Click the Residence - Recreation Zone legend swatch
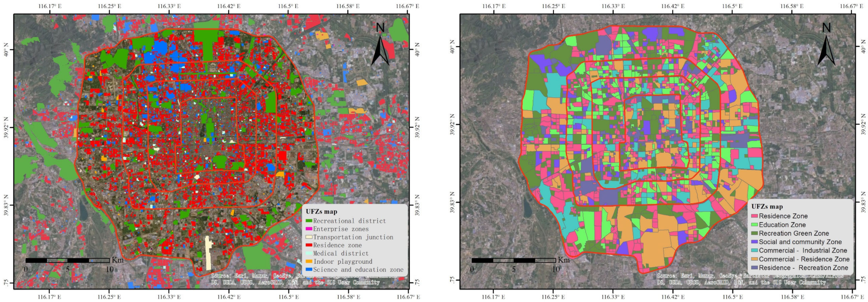The width and height of the screenshot is (868, 302). coord(755,268)
